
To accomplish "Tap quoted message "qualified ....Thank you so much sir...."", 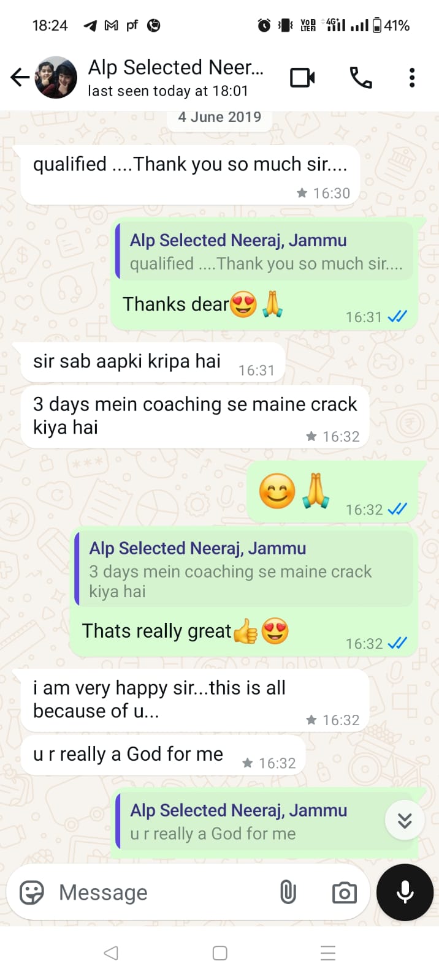I will 265,252.
